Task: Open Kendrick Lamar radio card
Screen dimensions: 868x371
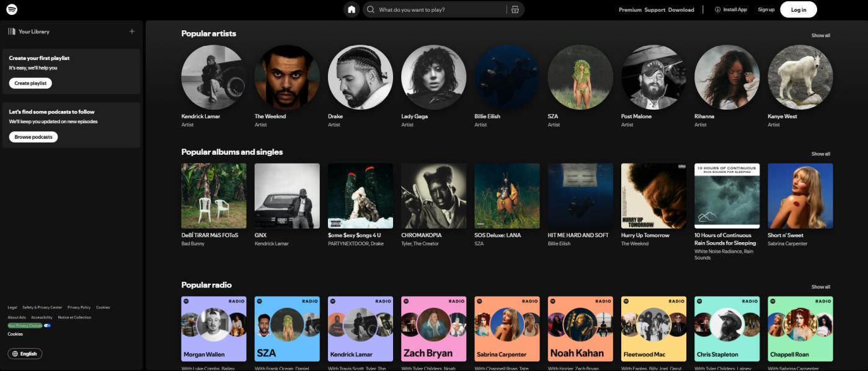Action: click(360, 329)
